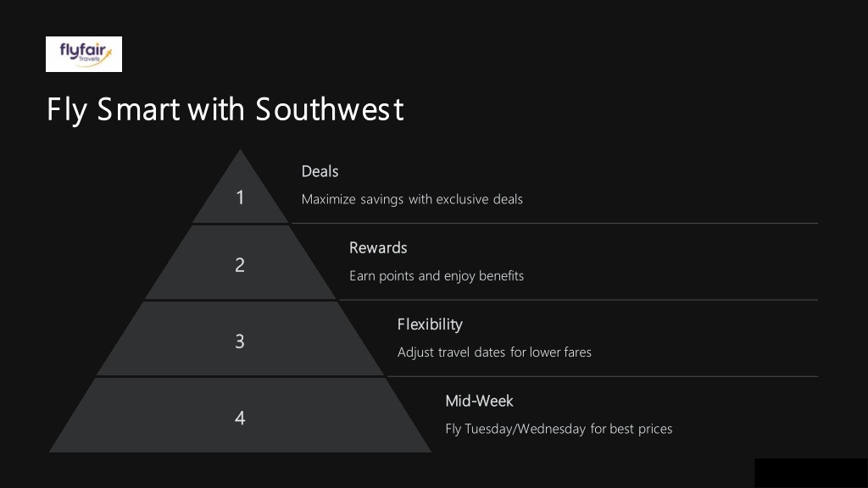Screen dimensions: 868x488
Task: Click pyramid tier number 3
Action: click(240, 341)
